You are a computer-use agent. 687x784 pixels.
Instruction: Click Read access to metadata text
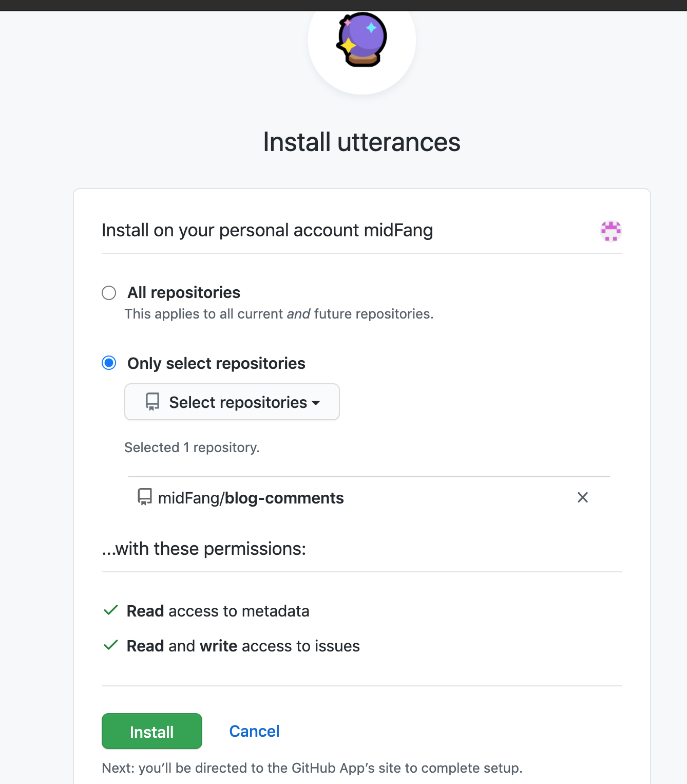point(218,611)
